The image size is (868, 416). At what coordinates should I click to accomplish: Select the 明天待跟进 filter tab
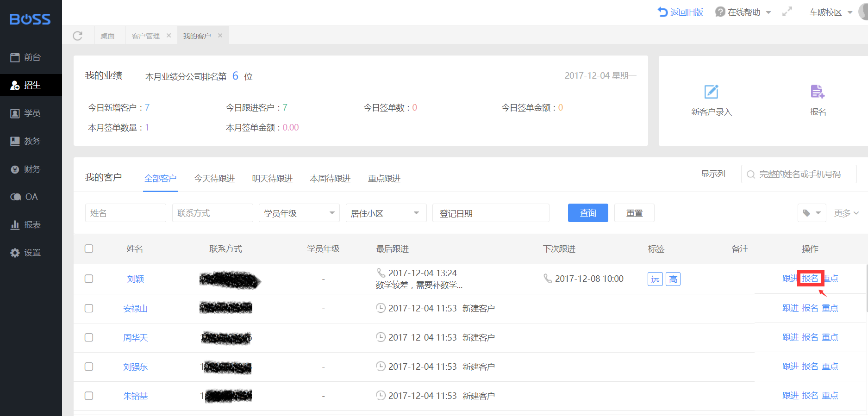pos(272,179)
